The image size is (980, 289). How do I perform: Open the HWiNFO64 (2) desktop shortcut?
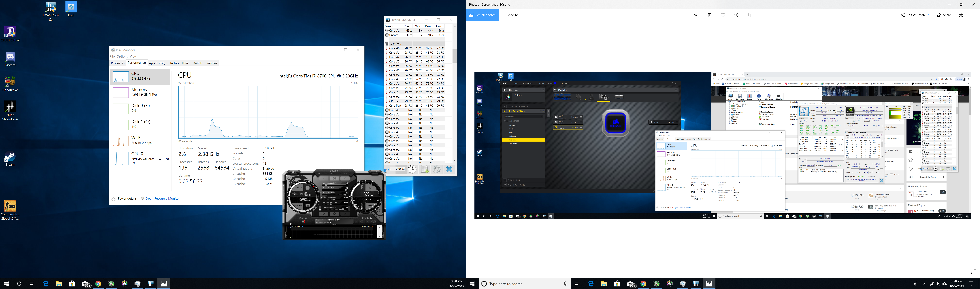(51, 11)
